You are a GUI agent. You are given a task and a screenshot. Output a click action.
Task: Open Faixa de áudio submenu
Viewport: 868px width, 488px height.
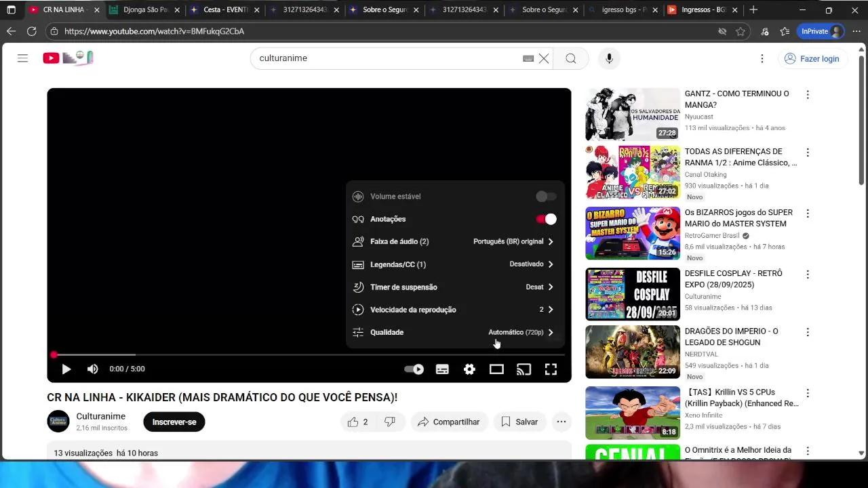click(x=455, y=241)
